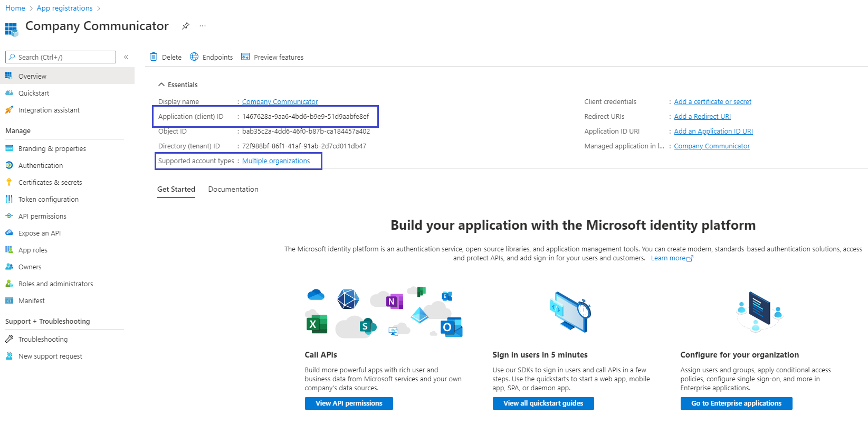
Task: Click the Call APIs apps illustration
Action: 384,313
